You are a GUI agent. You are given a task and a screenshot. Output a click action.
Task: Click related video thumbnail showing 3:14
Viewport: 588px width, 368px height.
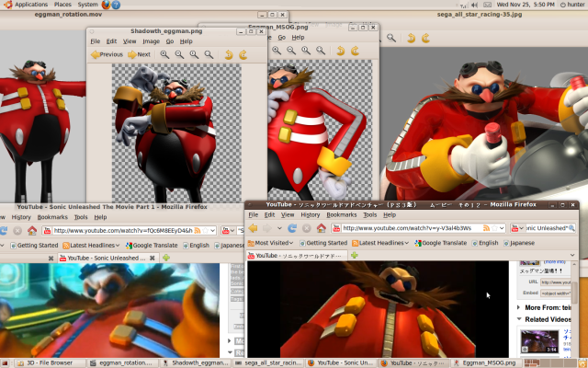539,341
